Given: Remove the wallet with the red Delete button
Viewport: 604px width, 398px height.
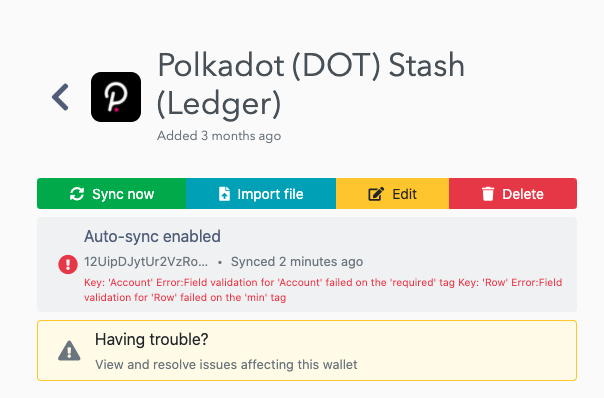Looking at the screenshot, I should (x=513, y=193).
